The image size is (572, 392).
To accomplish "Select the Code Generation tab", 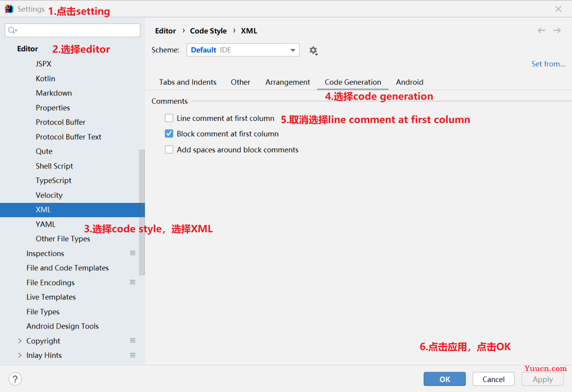I will tap(353, 82).
